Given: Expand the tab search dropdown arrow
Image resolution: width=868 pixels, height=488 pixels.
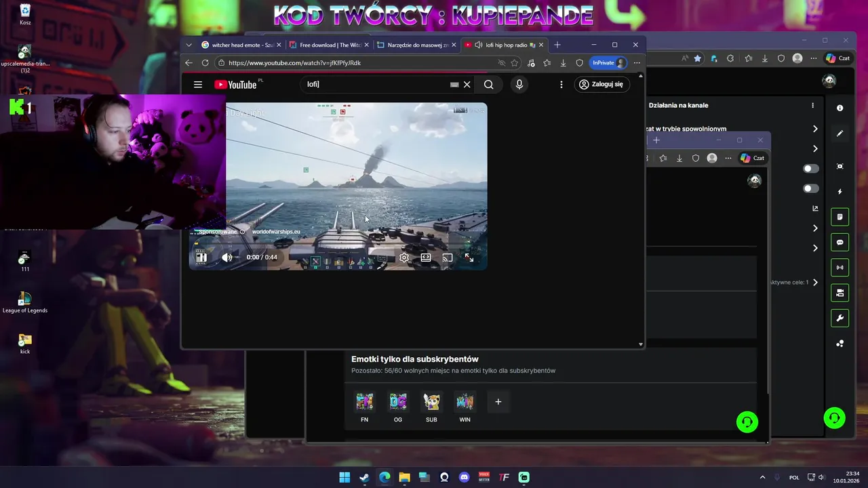Looking at the screenshot, I should (x=189, y=45).
